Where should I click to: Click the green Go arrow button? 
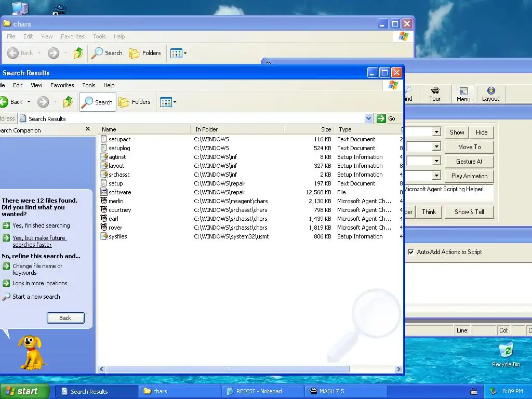pyautogui.click(x=381, y=118)
